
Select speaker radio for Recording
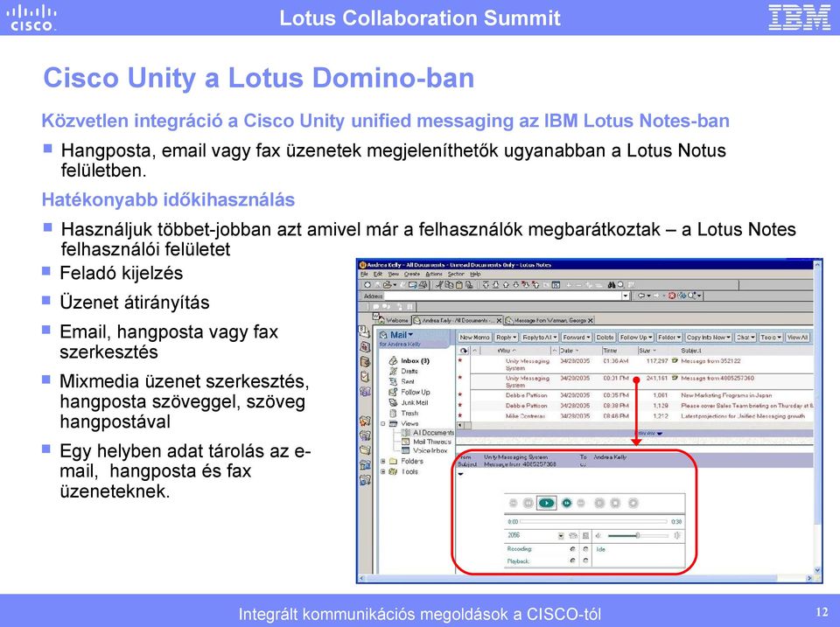585,549
